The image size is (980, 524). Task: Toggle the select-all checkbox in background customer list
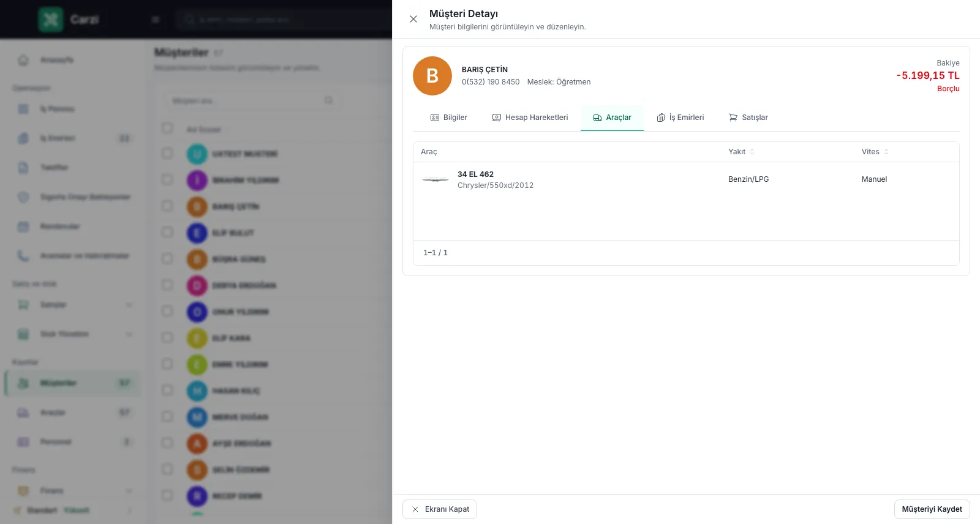tap(167, 128)
